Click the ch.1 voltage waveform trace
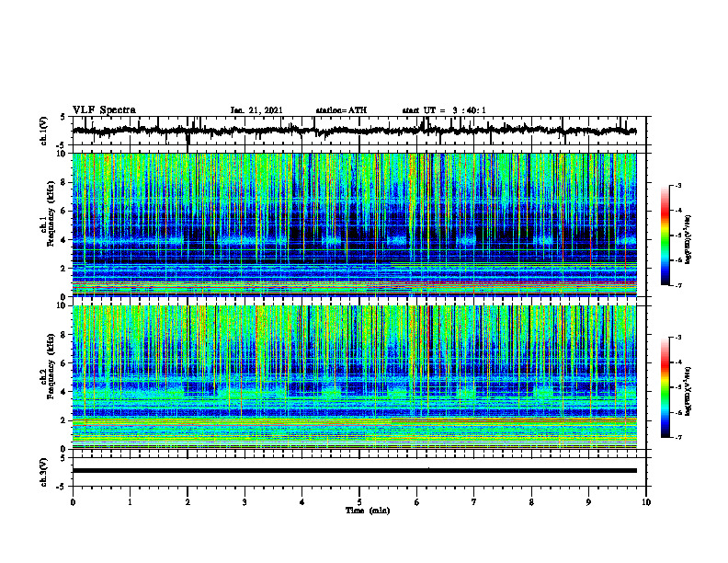 pyautogui.click(x=354, y=131)
